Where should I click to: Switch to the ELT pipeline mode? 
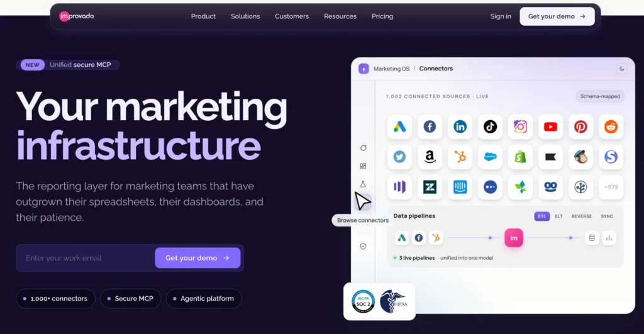click(558, 216)
